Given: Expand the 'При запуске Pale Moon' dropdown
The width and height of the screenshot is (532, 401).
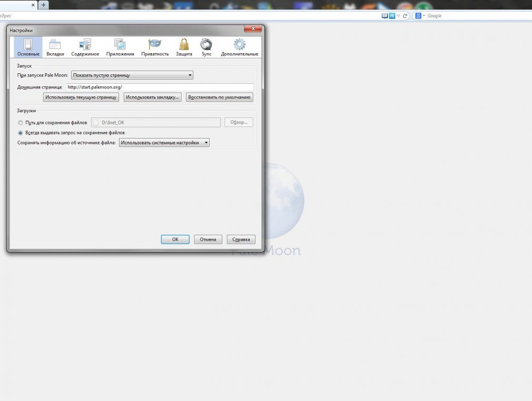Looking at the screenshot, I should 132,75.
